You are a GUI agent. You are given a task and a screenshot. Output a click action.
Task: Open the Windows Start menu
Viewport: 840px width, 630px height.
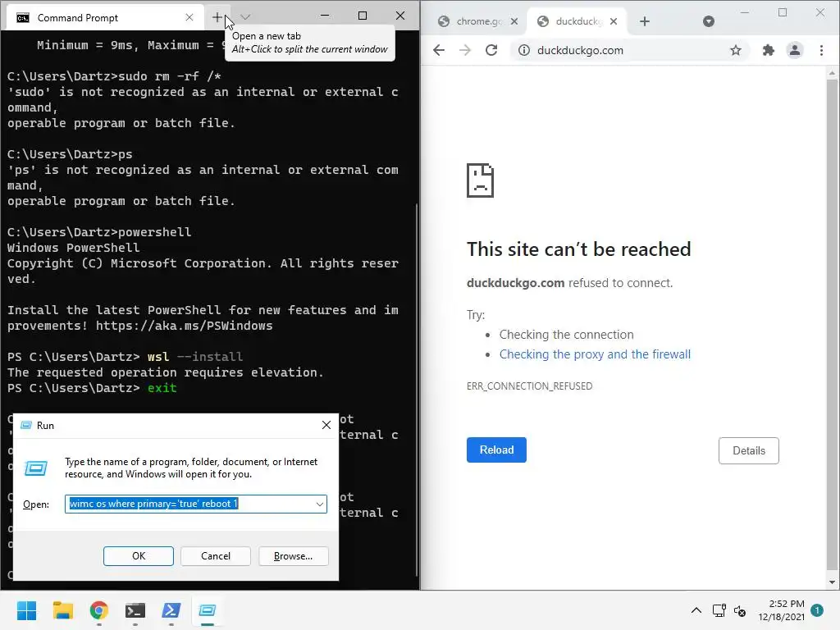pos(26,610)
